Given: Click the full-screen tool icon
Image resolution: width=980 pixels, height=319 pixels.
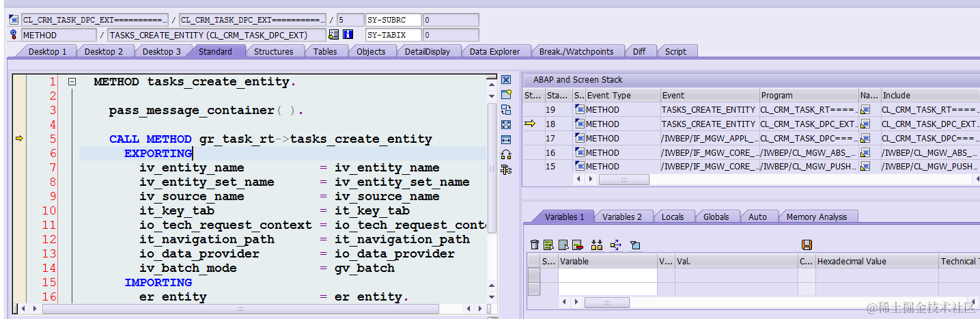Looking at the screenshot, I should (506, 124).
